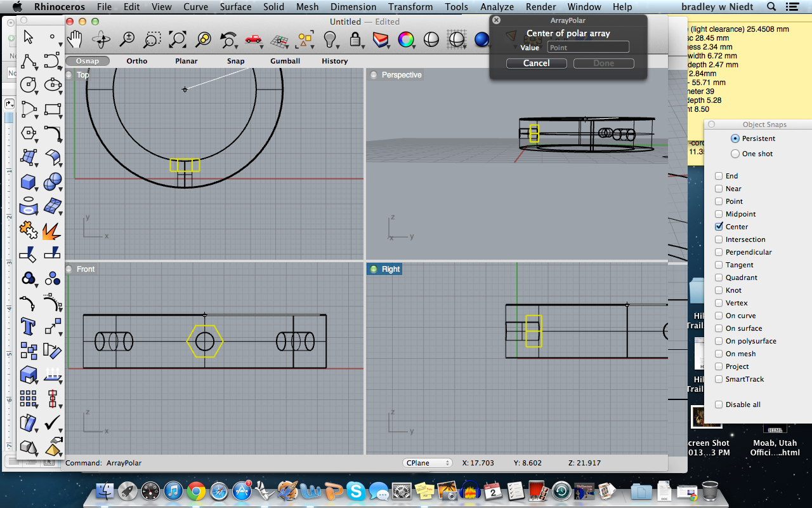
Task: Click the Set CPlane grid icon
Action: pyautogui.click(x=278, y=41)
